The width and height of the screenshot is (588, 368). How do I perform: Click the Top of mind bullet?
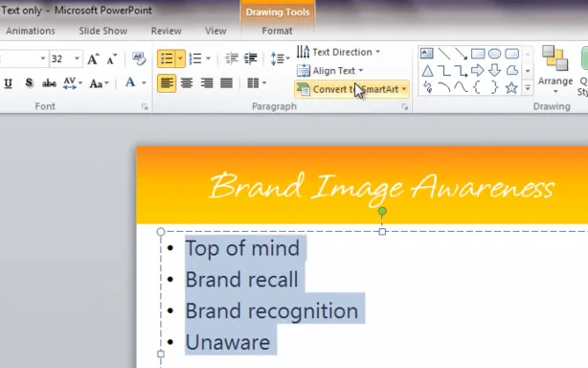click(242, 248)
